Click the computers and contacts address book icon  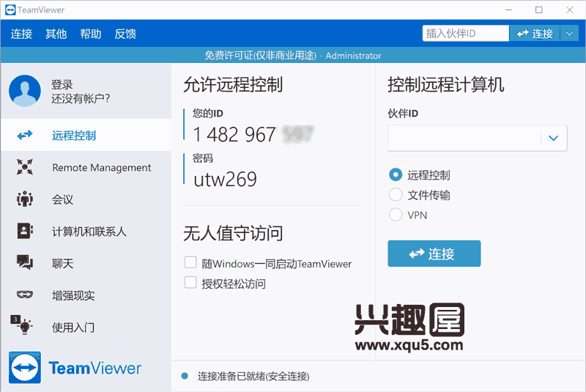coord(25,231)
